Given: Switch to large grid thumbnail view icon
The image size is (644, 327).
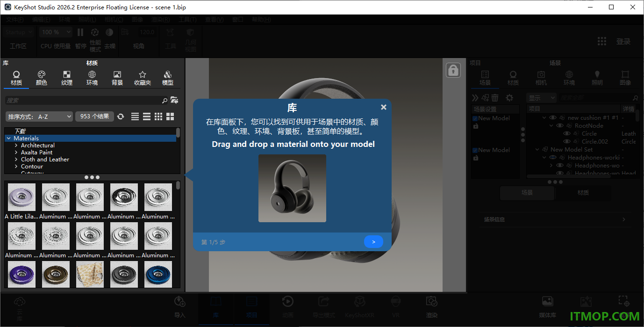Looking at the screenshot, I should click(x=170, y=116).
